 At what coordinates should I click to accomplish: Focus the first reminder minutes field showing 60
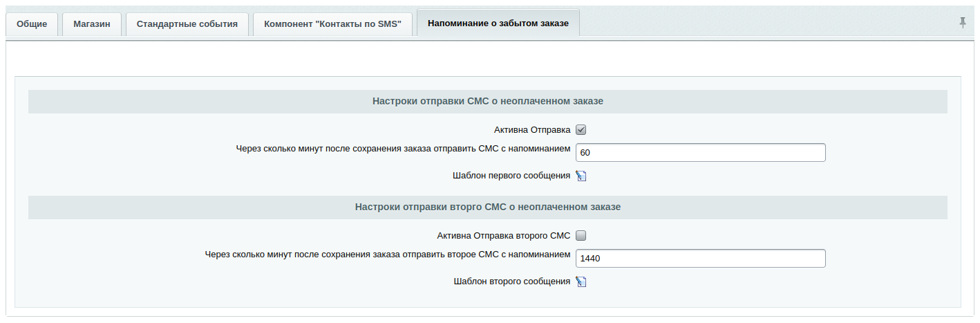pos(700,153)
